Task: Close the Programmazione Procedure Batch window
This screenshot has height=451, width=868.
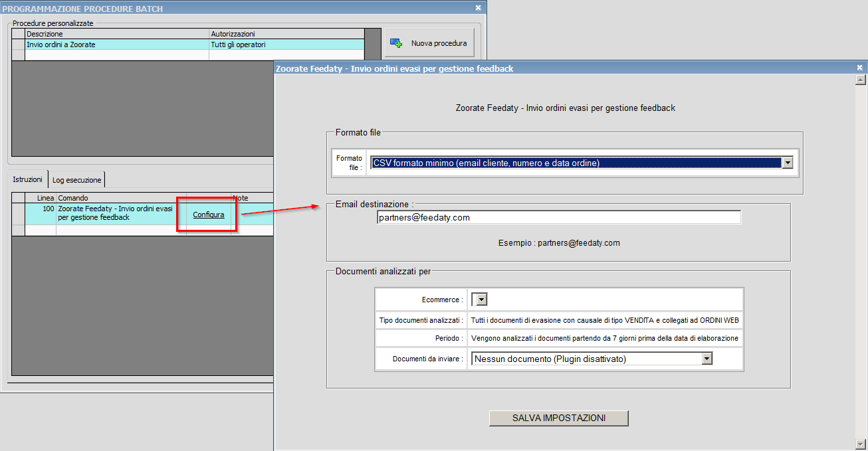Action: [479, 8]
